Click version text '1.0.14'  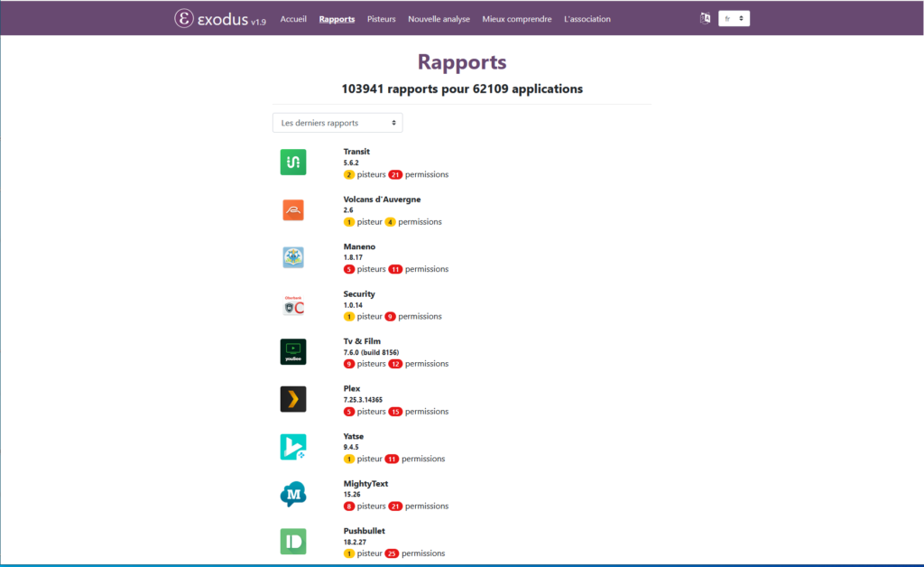coord(353,305)
